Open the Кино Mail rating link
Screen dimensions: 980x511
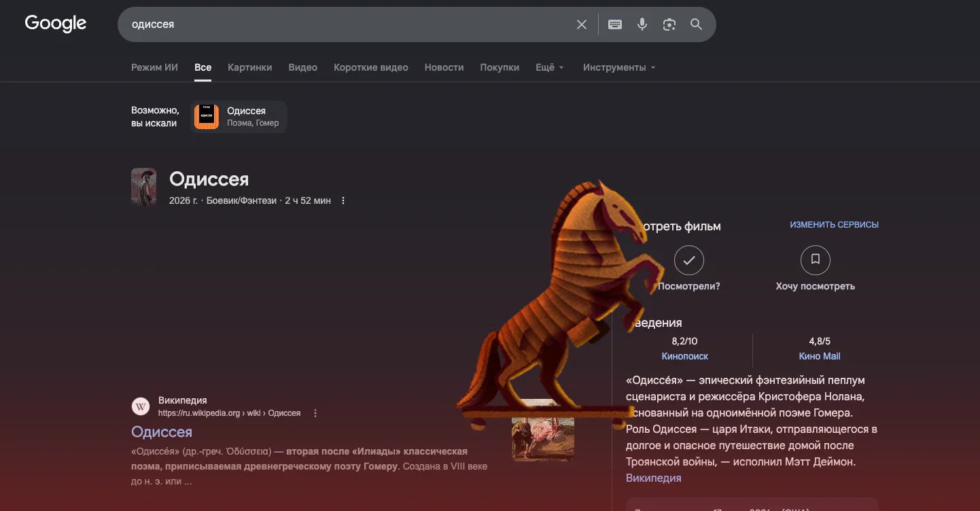click(820, 356)
